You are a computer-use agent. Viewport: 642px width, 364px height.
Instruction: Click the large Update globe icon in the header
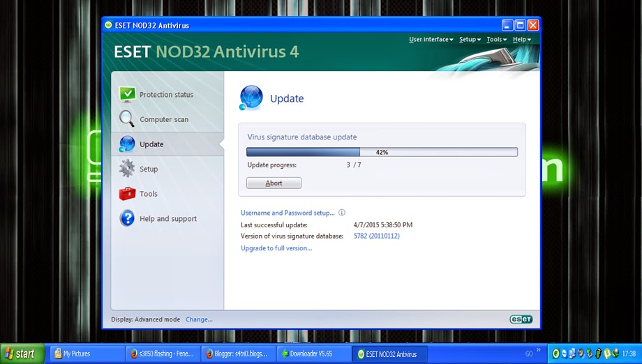coord(251,98)
